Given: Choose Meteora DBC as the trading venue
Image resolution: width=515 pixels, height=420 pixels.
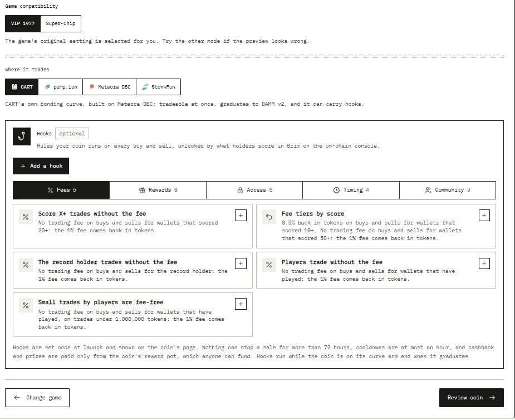Looking at the screenshot, I should click(x=109, y=87).
